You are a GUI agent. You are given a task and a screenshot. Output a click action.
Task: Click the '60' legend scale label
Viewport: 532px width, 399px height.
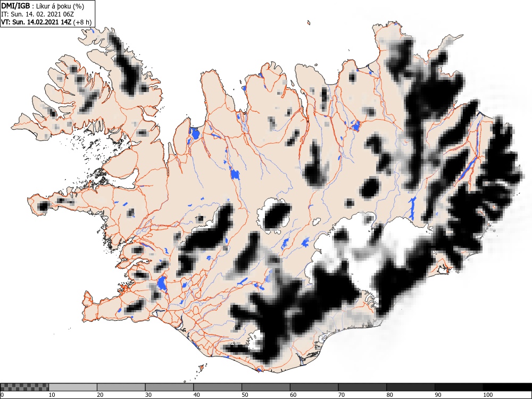[293, 395]
